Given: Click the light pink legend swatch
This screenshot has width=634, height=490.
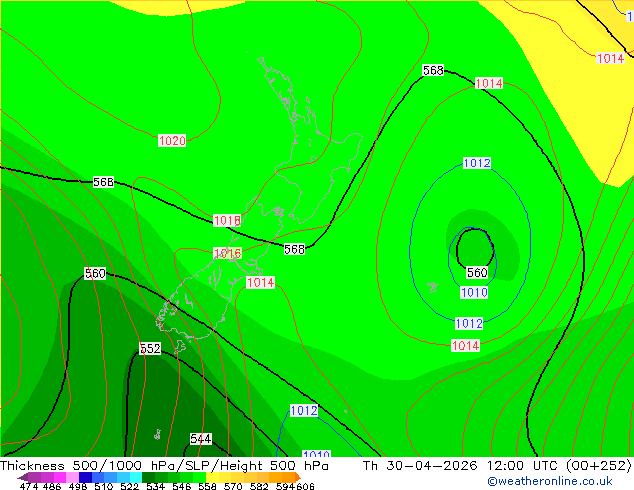Looking at the screenshot, I should tap(72, 477).
